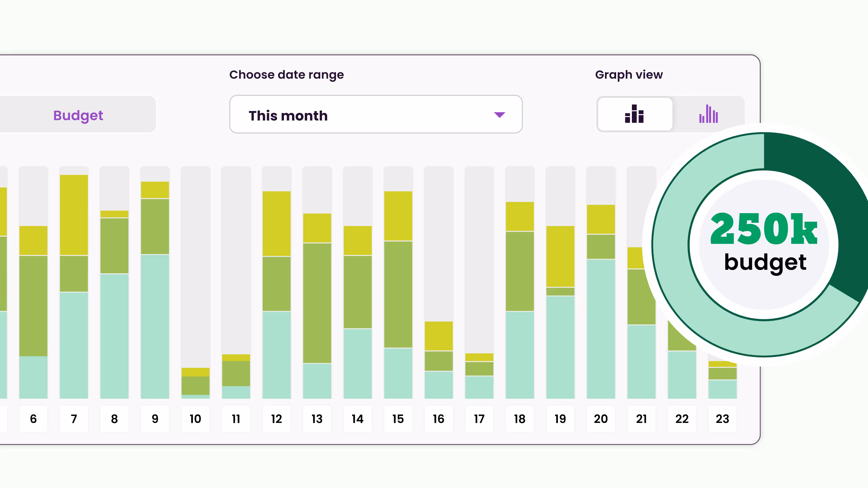Click the purple dropdown arrow in date range
This screenshot has width=868, height=488.
(499, 115)
